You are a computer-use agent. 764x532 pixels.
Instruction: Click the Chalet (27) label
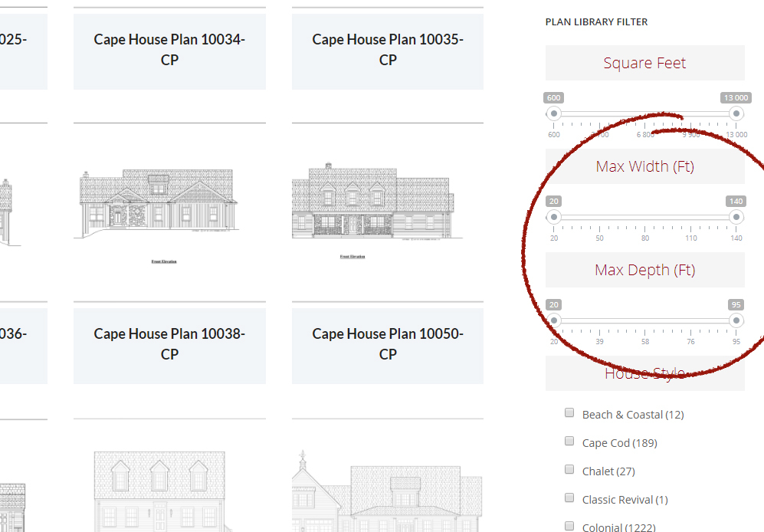pyautogui.click(x=608, y=471)
